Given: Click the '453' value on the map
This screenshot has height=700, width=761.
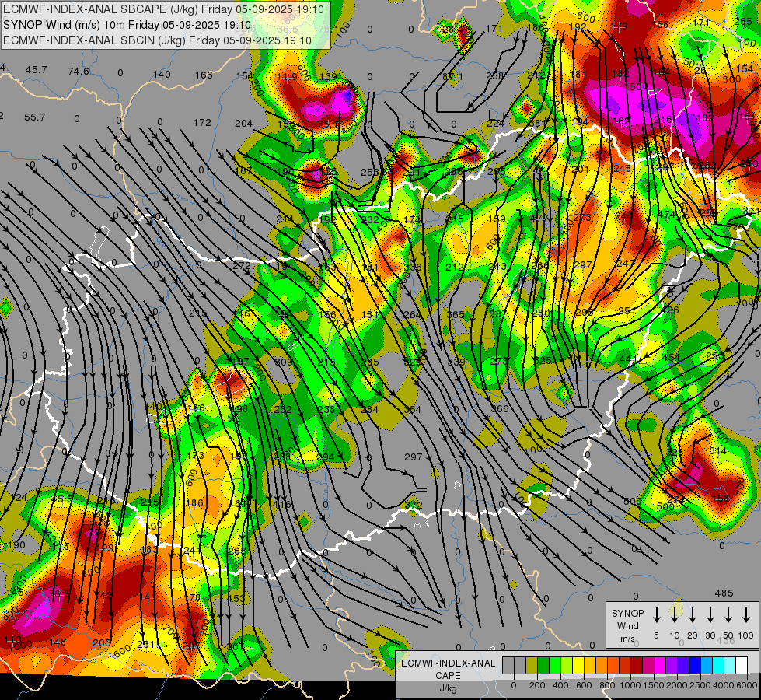Looking at the screenshot, I should 236,598.
